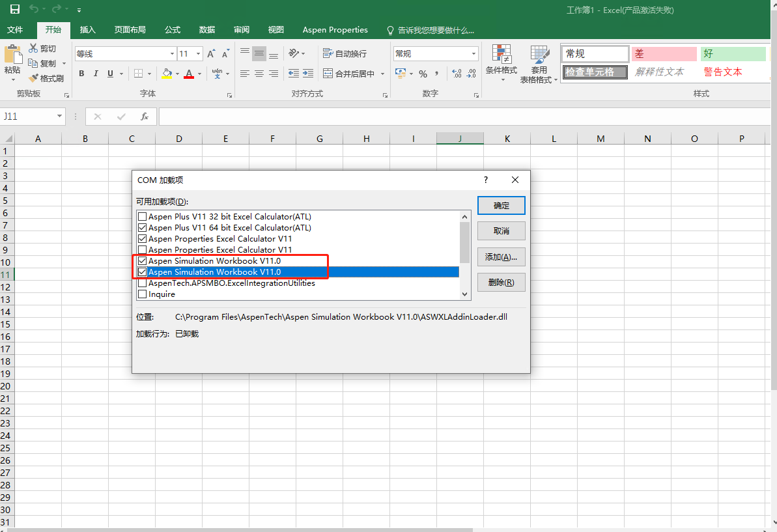Apply the Check Cell (检查单元格) style

[595, 72]
